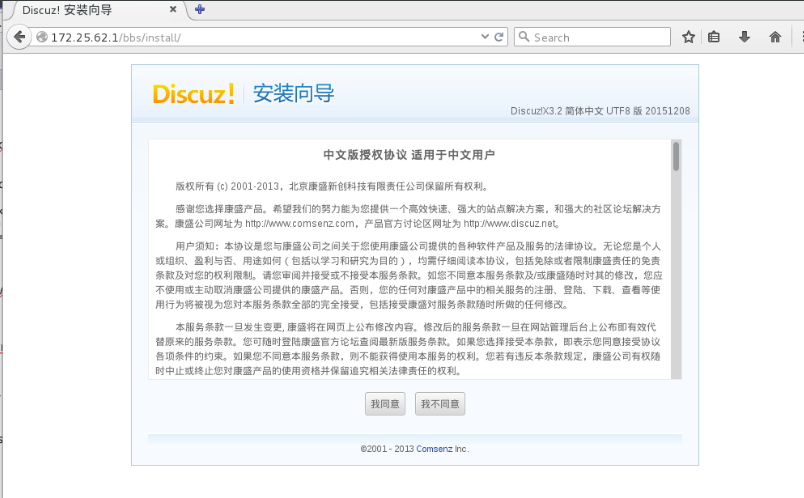Go to the home page icon
Screen dimensions: 804x498
(x=775, y=37)
